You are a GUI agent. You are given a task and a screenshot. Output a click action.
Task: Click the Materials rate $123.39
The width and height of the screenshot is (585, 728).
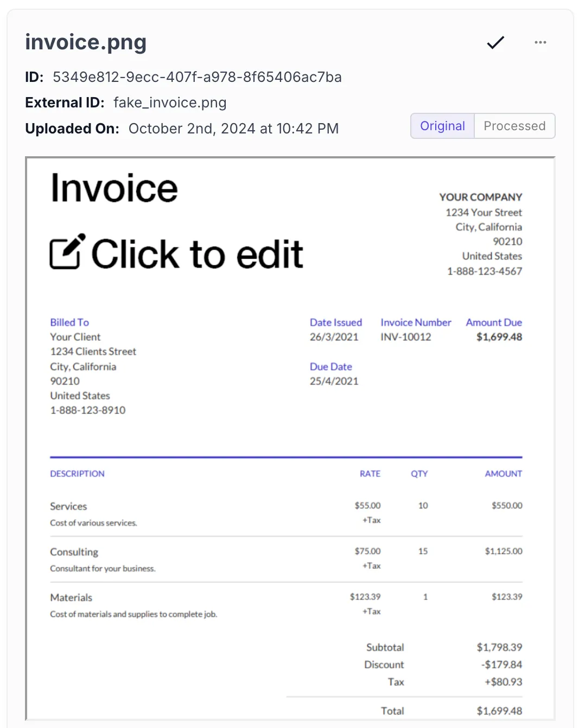(365, 597)
